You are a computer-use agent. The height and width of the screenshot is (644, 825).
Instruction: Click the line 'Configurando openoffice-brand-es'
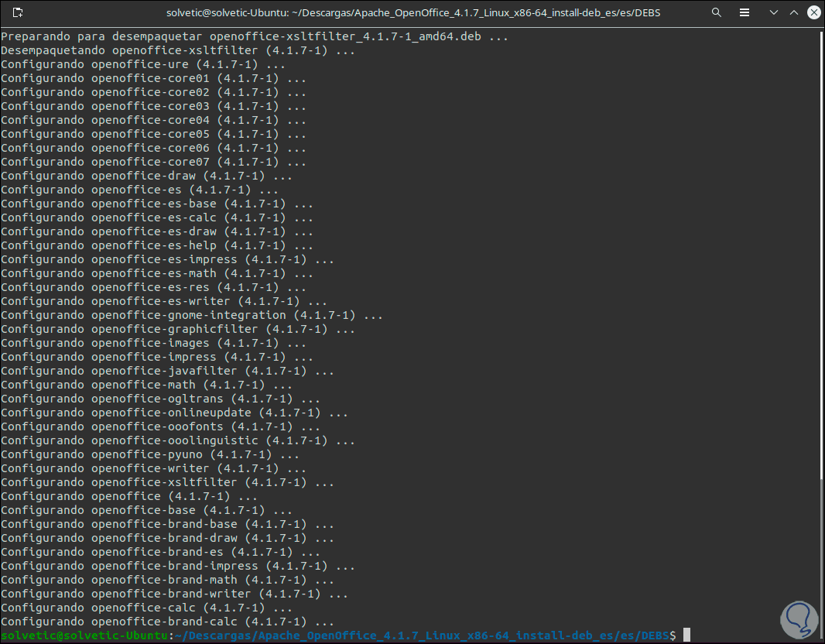coord(160,553)
